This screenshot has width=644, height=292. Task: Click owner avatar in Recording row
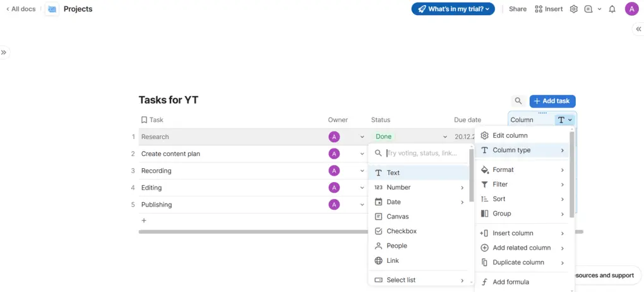(334, 171)
